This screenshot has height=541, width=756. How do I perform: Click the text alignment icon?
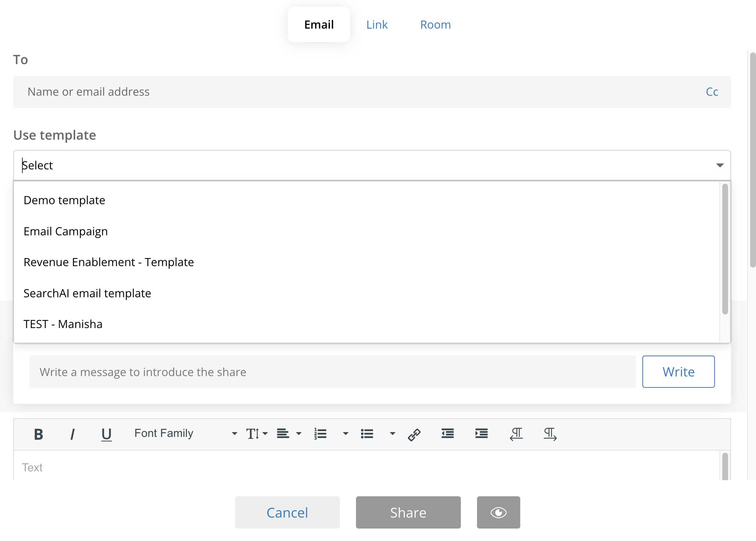[x=283, y=434]
